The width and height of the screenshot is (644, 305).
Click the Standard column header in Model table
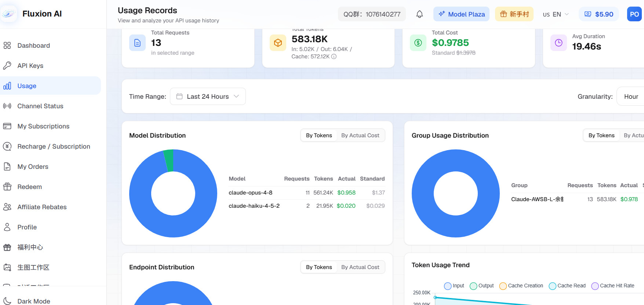pos(372,179)
